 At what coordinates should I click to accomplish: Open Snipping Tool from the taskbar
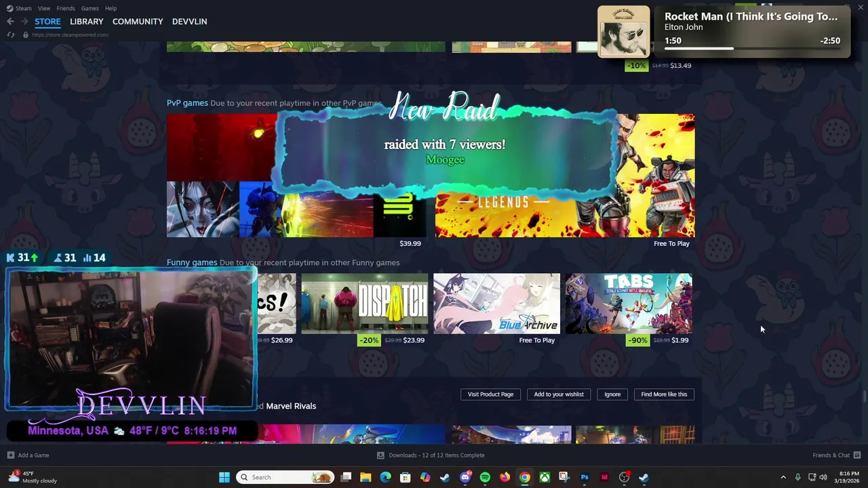click(x=564, y=477)
